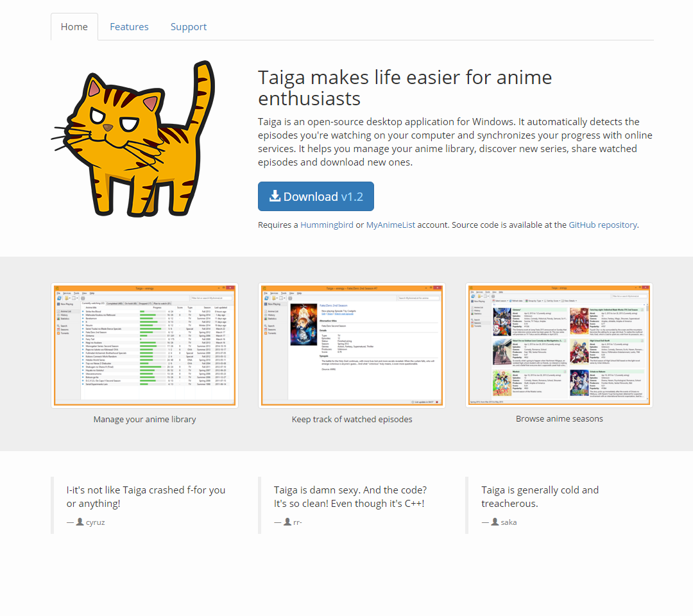Follow the MyAnimeList link
The height and width of the screenshot is (616, 693).
coord(391,225)
